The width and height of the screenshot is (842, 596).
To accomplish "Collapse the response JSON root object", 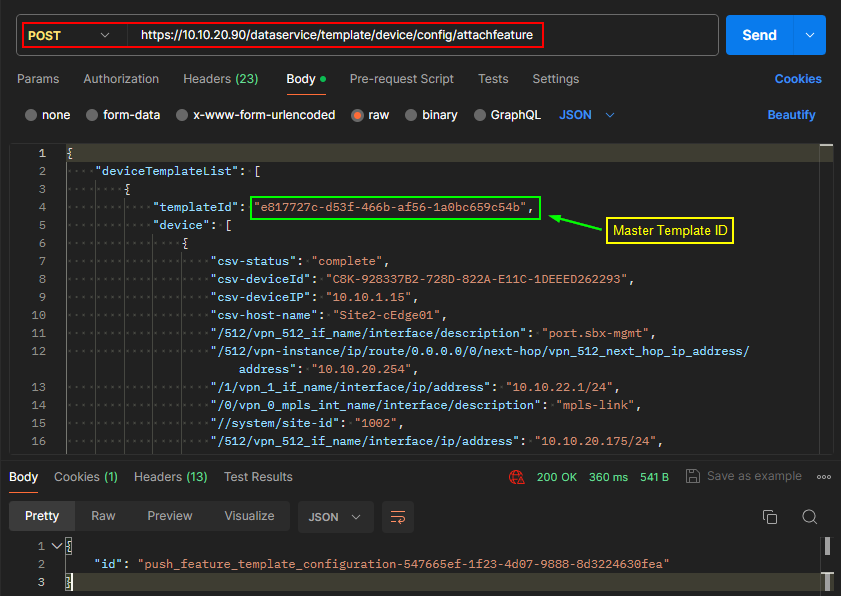I will 56,545.
